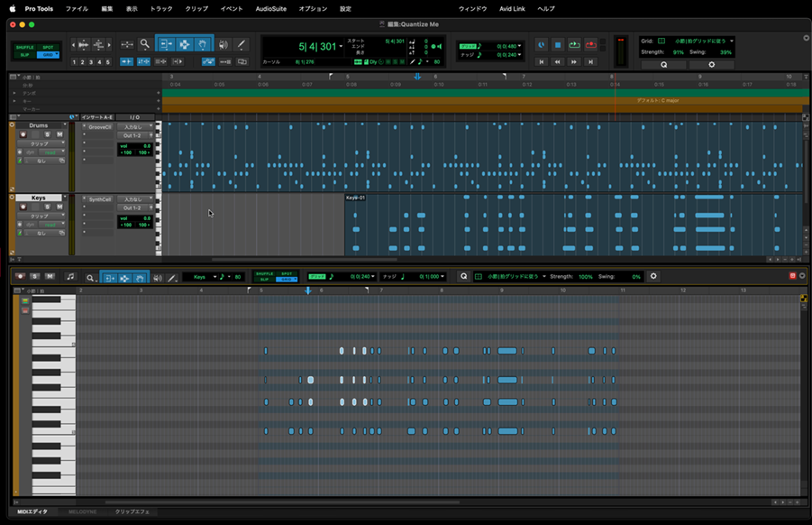Open the MIDI editor quantize grid dropdown

[515, 276]
